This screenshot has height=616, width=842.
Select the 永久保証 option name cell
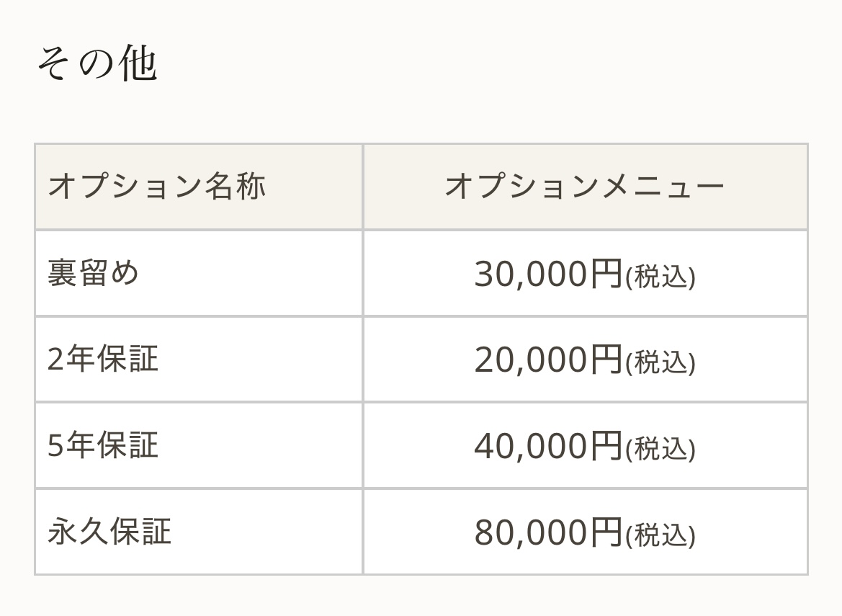(109, 532)
